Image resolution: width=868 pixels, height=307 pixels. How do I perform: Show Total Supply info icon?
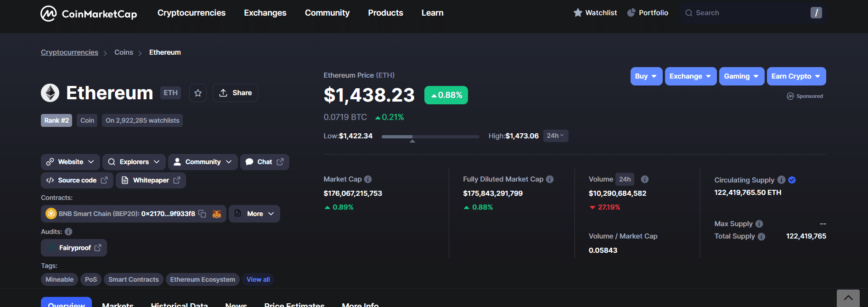click(761, 237)
